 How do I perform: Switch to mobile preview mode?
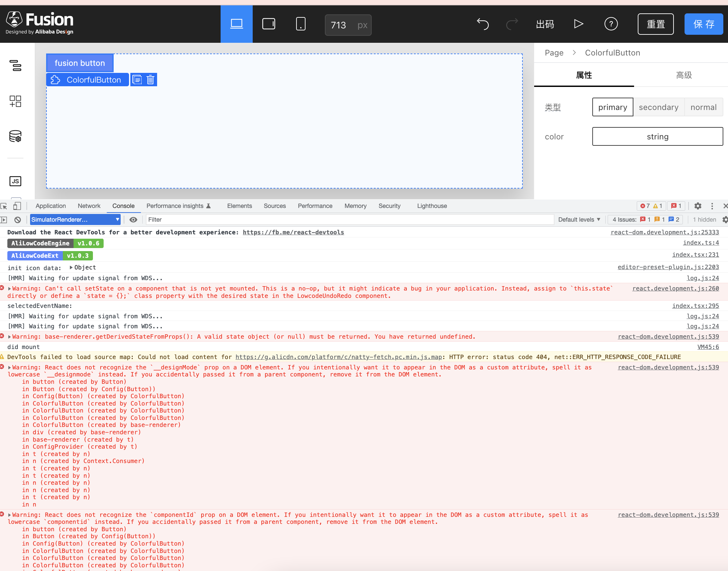tap(300, 24)
